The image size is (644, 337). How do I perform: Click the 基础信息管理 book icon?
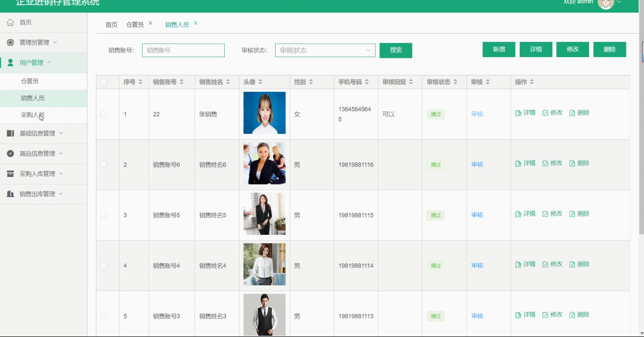[x=10, y=133]
